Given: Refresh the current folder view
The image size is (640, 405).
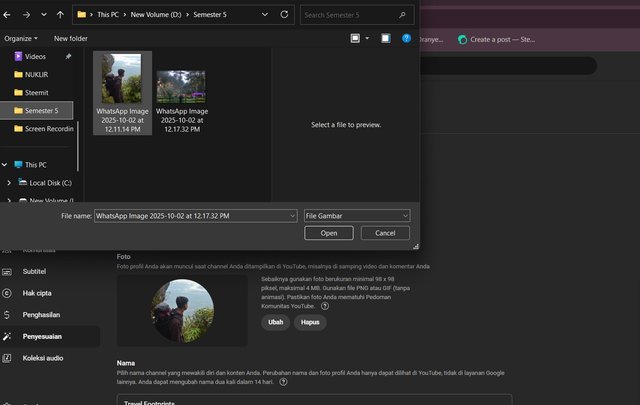Looking at the screenshot, I should 284,15.
